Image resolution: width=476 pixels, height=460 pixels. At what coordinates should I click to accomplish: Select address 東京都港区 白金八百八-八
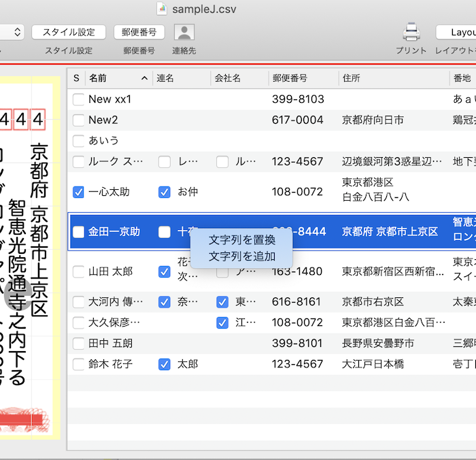click(375, 190)
